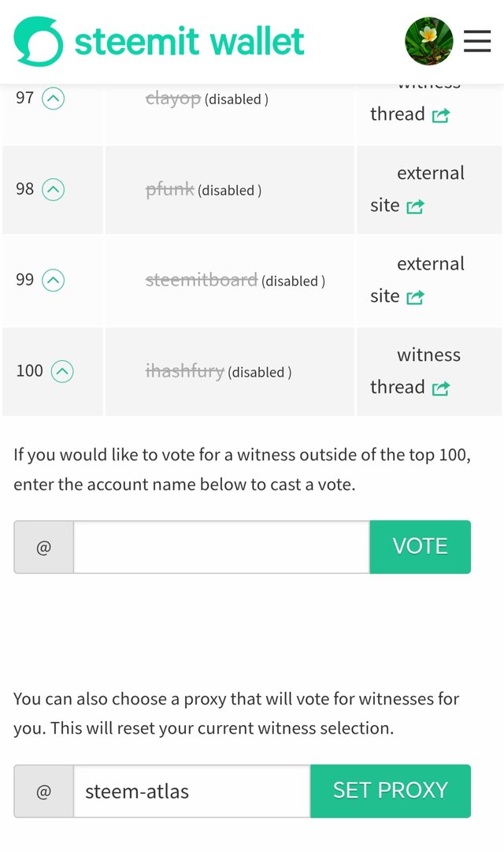Upvote witness ranked 100
The width and height of the screenshot is (504, 852).
[61, 371]
